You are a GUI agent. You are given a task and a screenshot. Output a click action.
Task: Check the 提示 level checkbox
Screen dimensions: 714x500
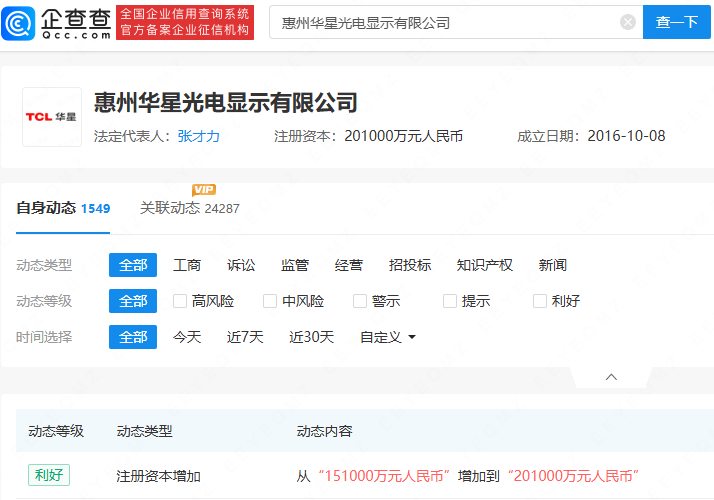pyautogui.click(x=450, y=301)
